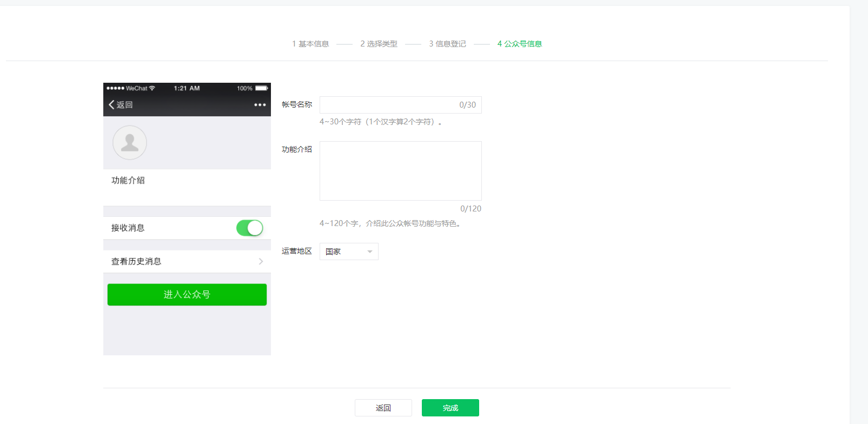This screenshot has height=424, width=868.
Task: Click the 帐号名称 field label
Action: [297, 104]
